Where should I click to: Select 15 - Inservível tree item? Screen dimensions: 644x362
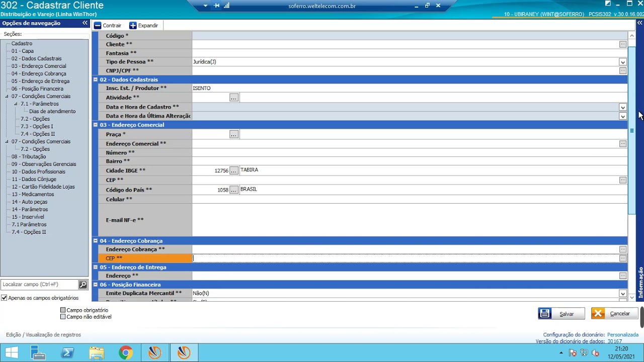point(28,217)
